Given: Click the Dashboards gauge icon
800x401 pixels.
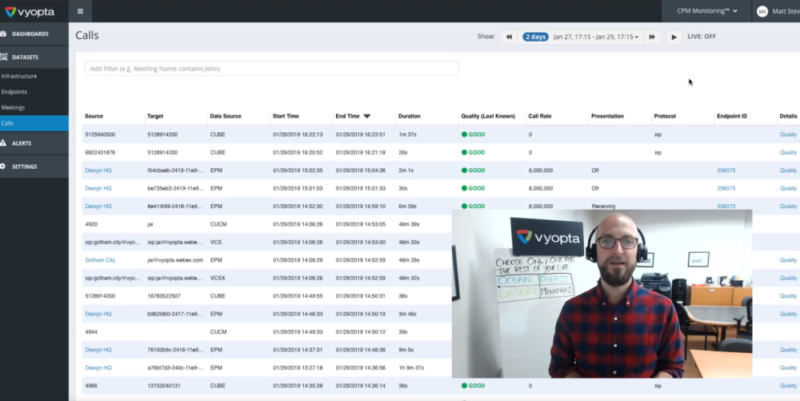Looking at the screenshot, I should 4,34.
